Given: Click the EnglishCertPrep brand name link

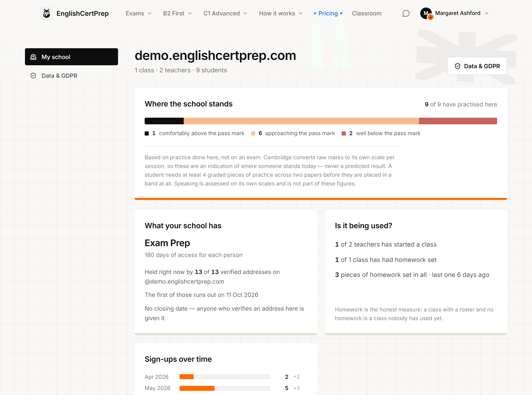Looking at the screenshot, I should pyautogui.click(x=83, y=13).
